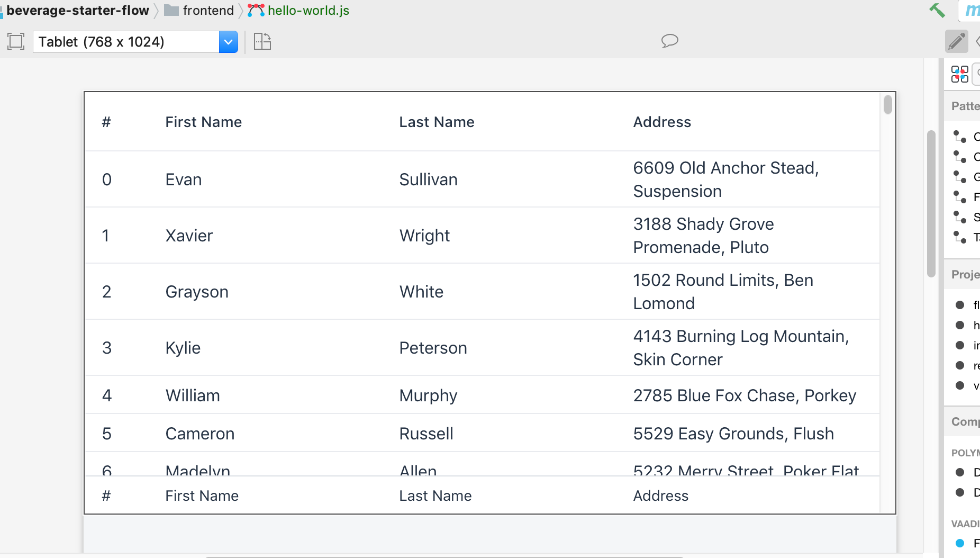The image size is (980, 558).
Task: Select the first pattern node icon under Patterns
Action: [x=959, y=137]
